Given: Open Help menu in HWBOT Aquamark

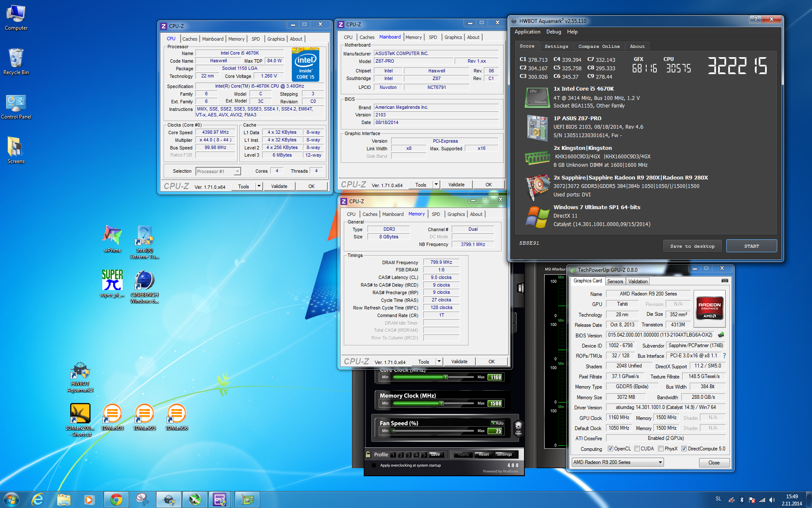Looking at the screenshot, I should [572, 32].
